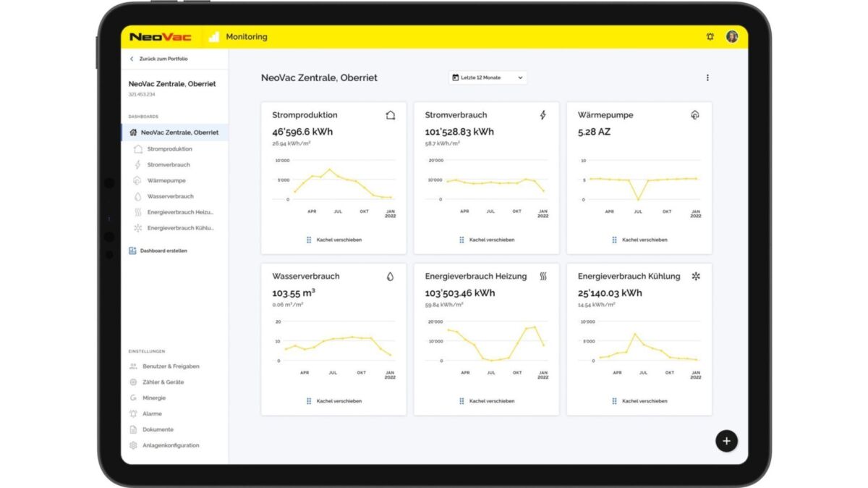The image size is (868, 488).
Task: Open Benutzer & Freigaben settings
Action: pyautogui.click(x=171, y=366)
